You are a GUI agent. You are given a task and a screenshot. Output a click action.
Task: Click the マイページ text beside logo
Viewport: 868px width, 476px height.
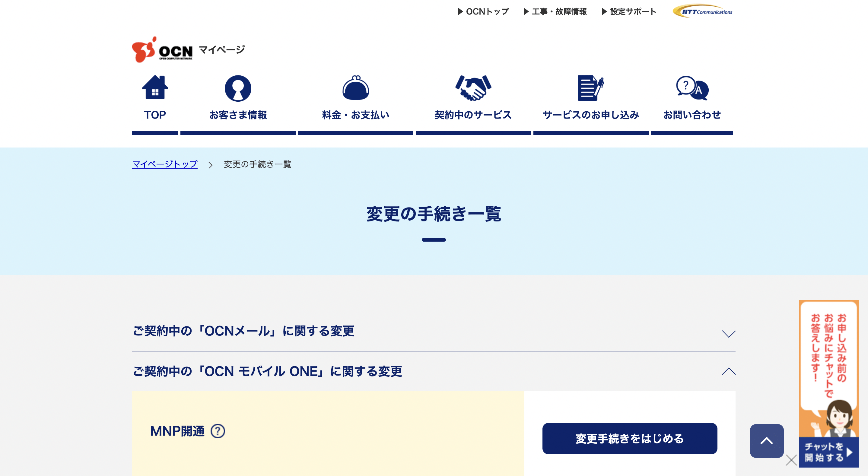coord(222,49)
